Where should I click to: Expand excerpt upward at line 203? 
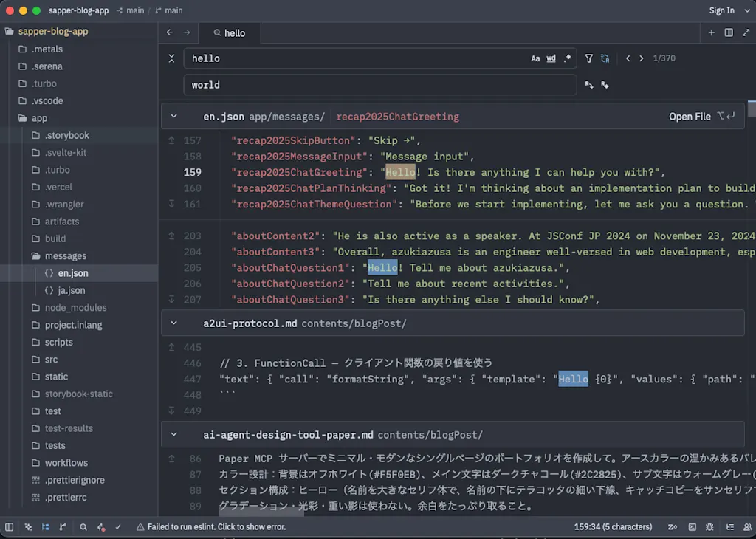(171, 236)
